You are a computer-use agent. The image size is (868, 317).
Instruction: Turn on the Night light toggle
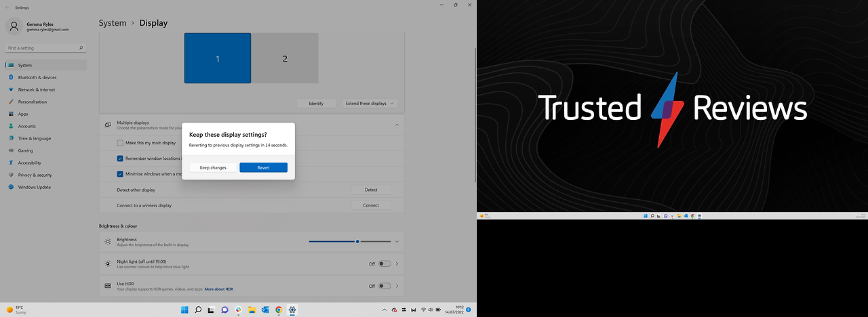coord(384,263)
